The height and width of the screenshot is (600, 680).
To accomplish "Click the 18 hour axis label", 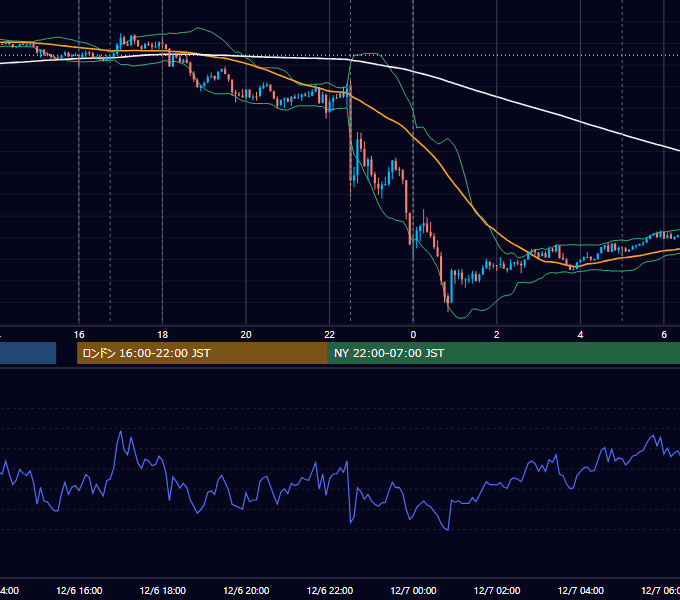I will (x=163, y=335).
